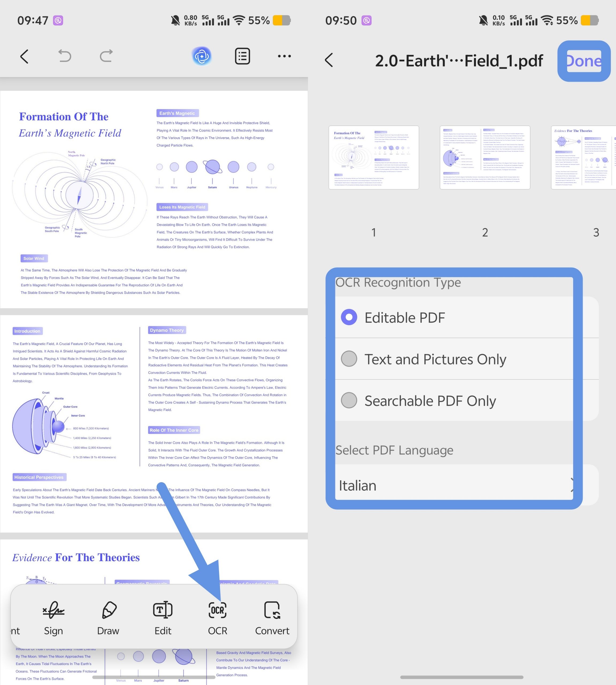
Task: Open the three-dot more options menu
Action: [x=284, y=56]
